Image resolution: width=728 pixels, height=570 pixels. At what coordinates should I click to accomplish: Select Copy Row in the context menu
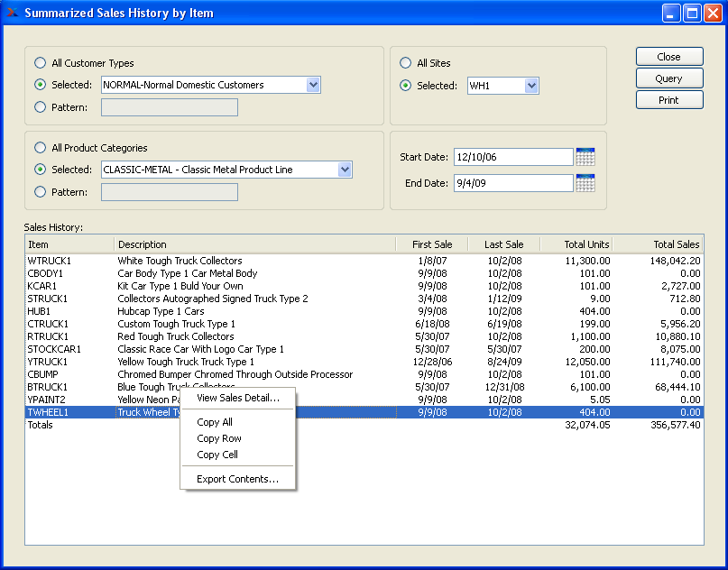219,438
